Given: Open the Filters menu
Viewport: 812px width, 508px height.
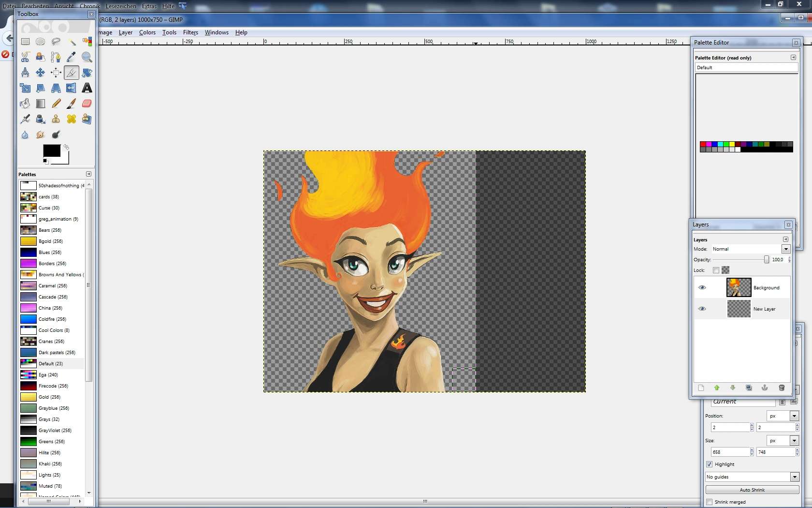Looking at the screenshot, I should [x=190, y=32].
